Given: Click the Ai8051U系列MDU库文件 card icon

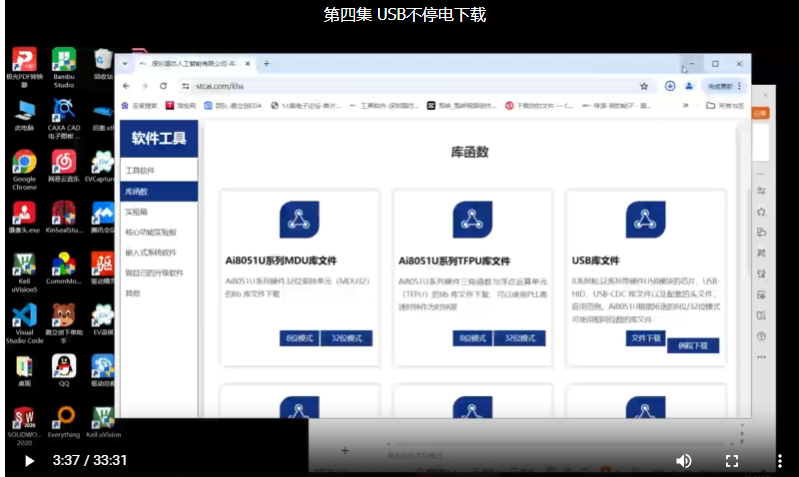Looking at the screenshot, I should pyautogui.click(x=299, y=220).
